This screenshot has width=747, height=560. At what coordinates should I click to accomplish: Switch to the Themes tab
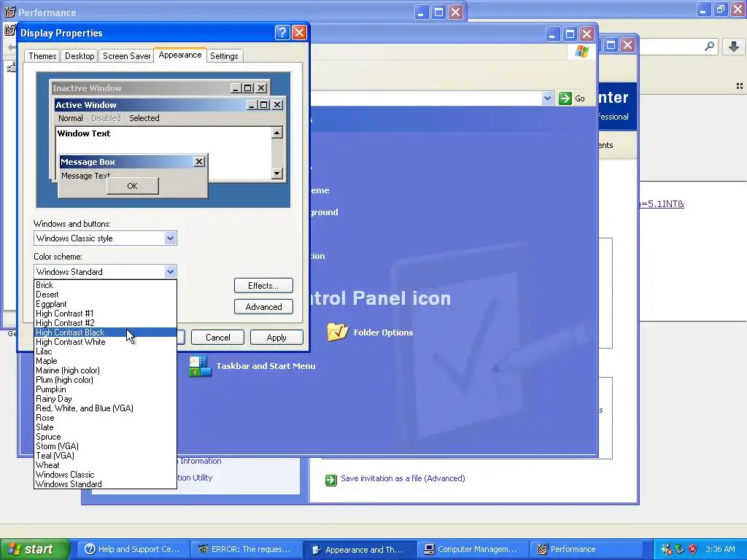42,55
